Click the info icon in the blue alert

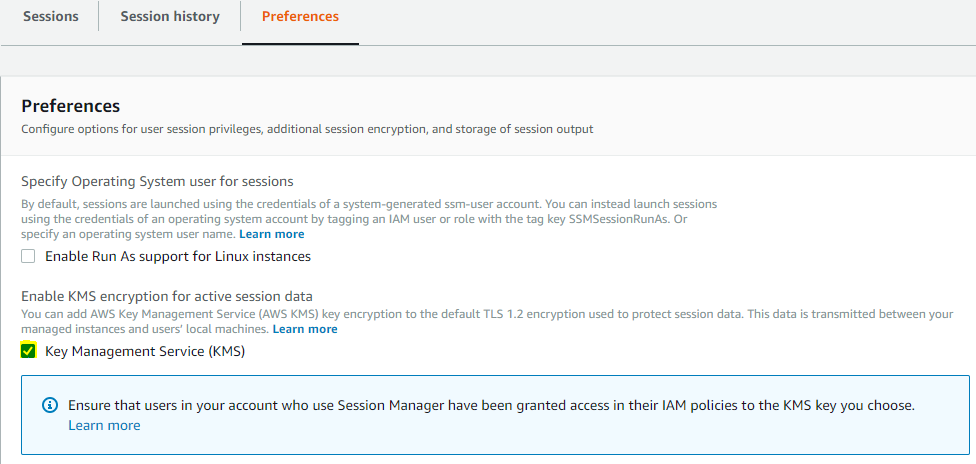50,405
